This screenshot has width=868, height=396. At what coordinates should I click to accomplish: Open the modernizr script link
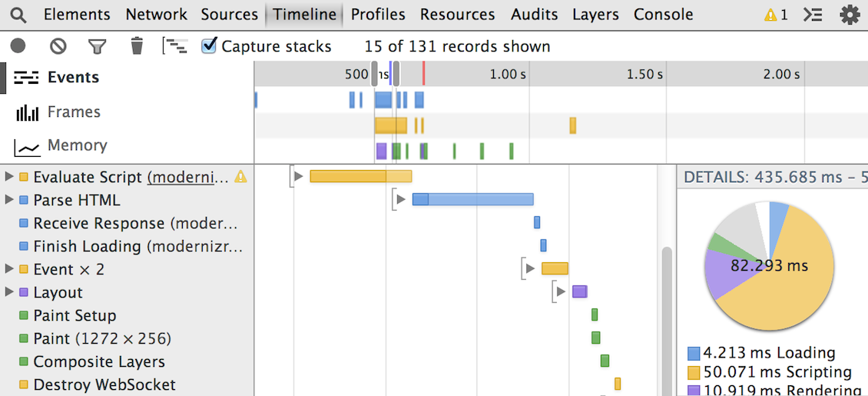[x=188, y=177]
